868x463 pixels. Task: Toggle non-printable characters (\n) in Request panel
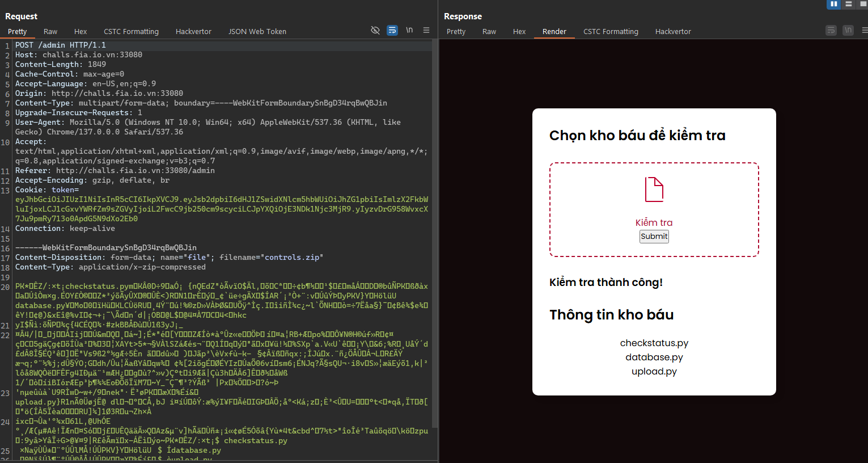[409, 30]
